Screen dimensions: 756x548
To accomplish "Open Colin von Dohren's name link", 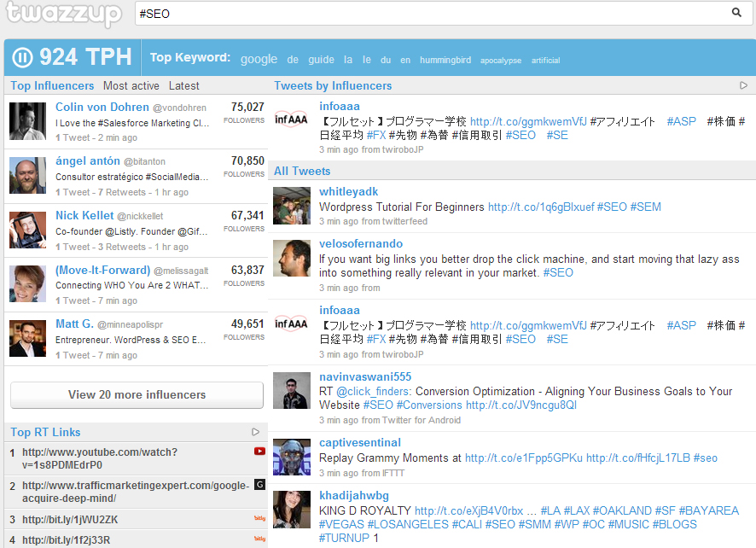I will (x=102, y=107).
